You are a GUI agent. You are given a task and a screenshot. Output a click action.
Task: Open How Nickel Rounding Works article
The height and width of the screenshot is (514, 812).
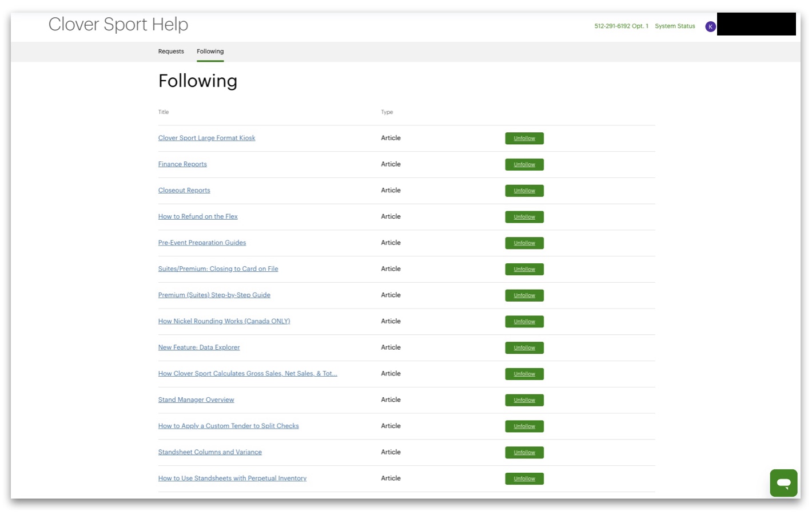point(224,321)
